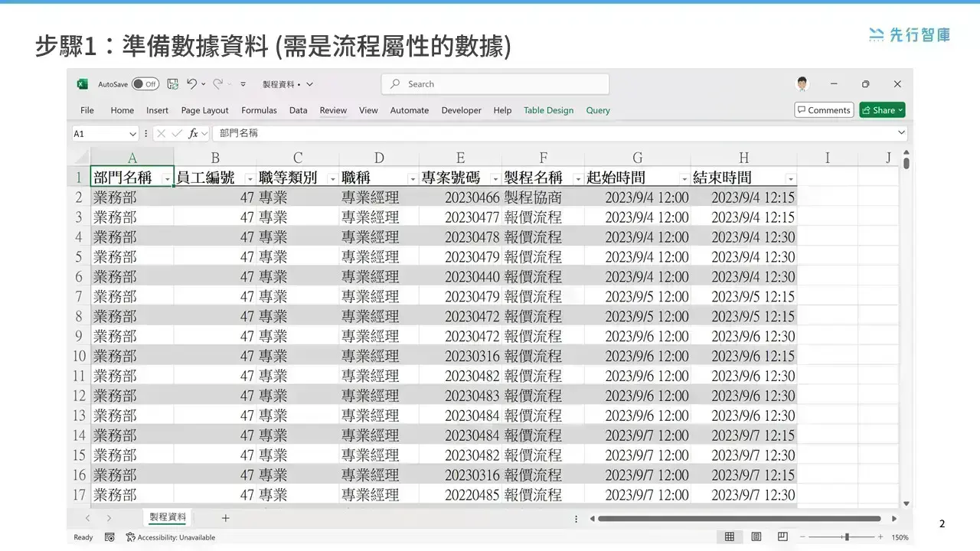This screenshot has height=551, width=980.
Task: Click the Name Box showing A1
Action: click(x=99, y=133)
